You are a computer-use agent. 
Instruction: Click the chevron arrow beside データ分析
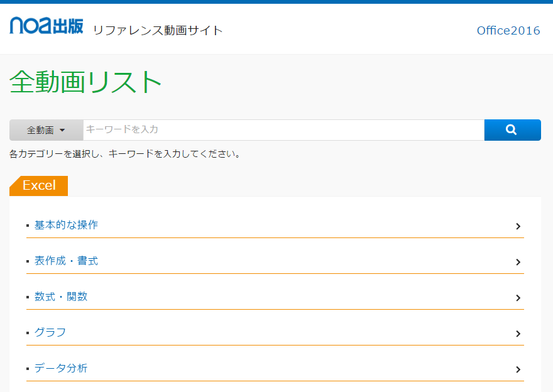(518, 369)
